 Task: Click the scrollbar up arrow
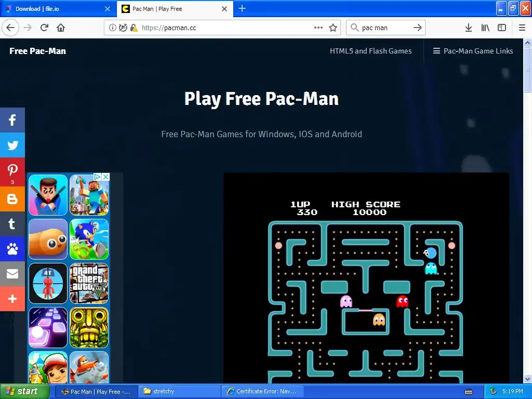pos(527,43)
